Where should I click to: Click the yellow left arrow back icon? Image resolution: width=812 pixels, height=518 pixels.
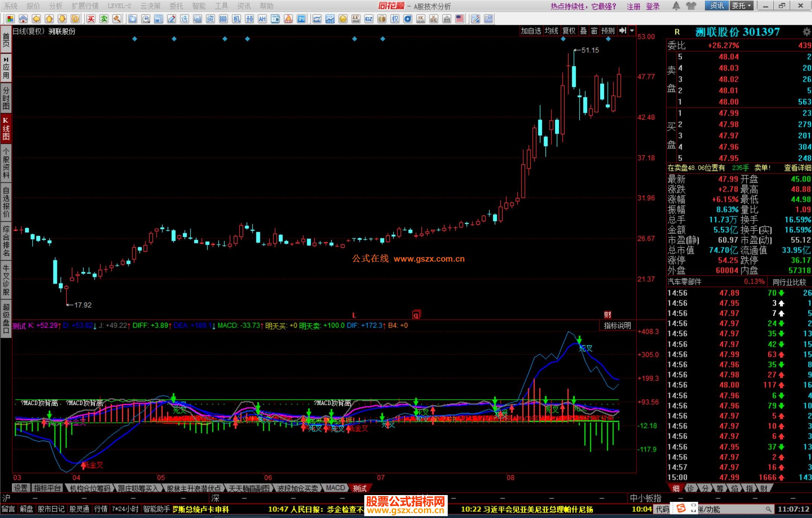point(36,19)
